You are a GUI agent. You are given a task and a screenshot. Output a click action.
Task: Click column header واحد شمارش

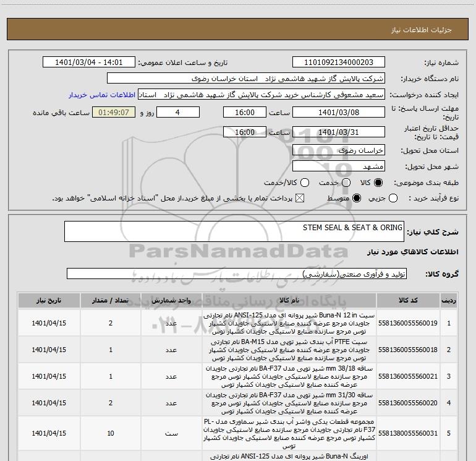[x=171, y=301]
